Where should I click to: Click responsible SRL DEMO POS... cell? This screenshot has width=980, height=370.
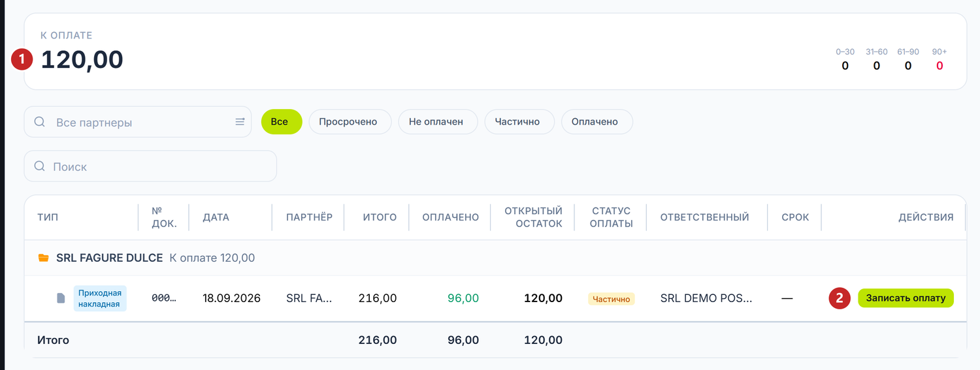[x=706, y=298]
